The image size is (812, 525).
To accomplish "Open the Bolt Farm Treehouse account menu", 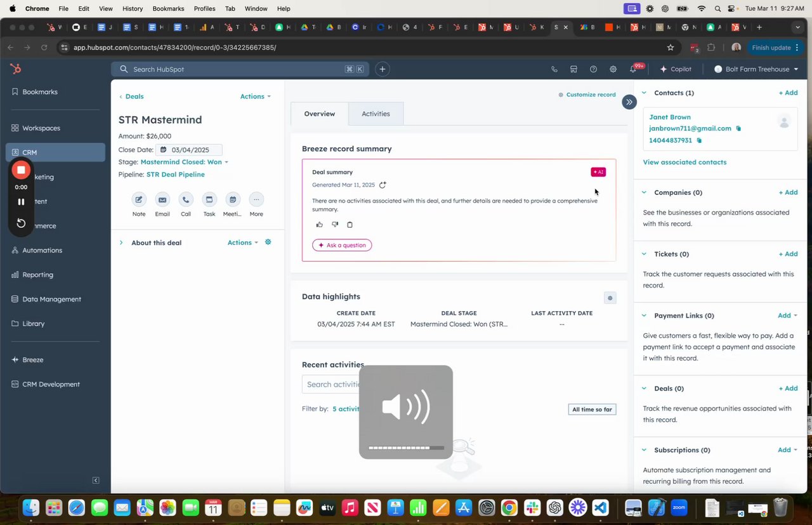I will tap(756, 69).
